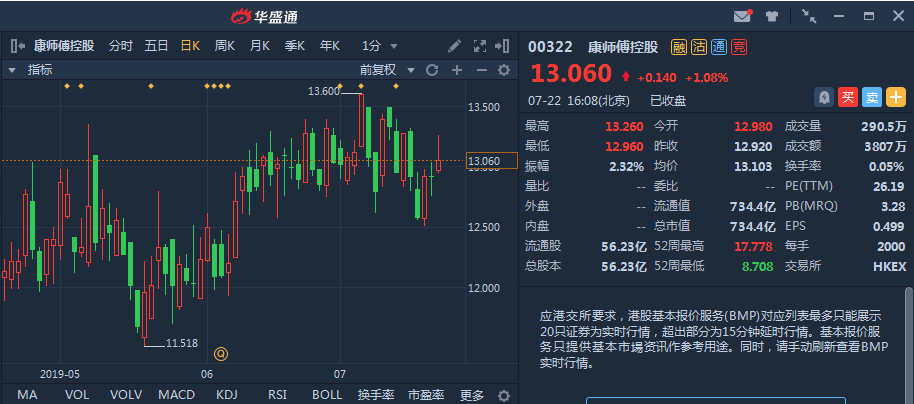Select the 月K monthly candlestick tab
The width and height of the screenshot is (914, 404).
click(259, 46)
